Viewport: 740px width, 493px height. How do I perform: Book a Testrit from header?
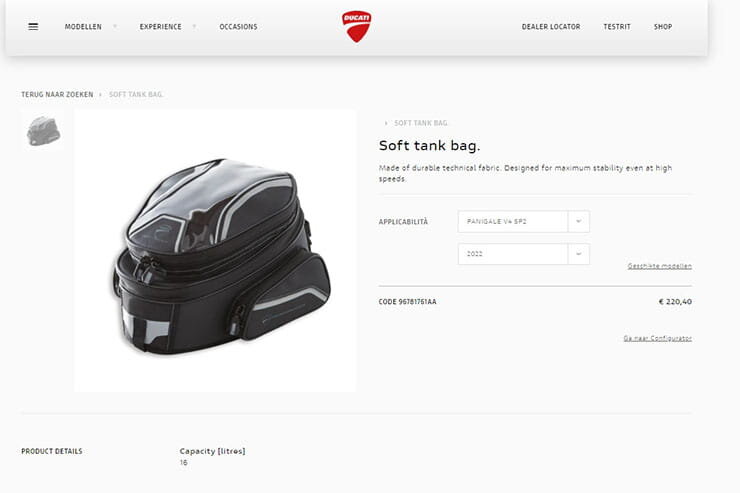[x=617, y=27]
